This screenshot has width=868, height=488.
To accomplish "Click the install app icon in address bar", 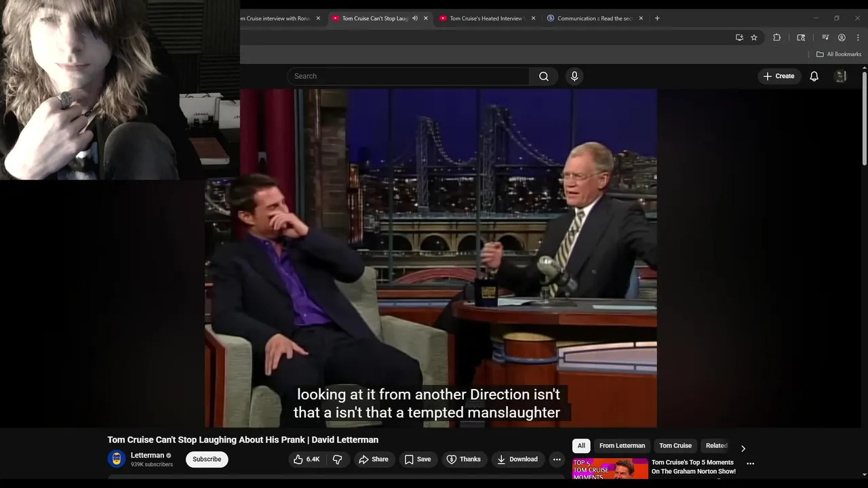I will point(739,37).
